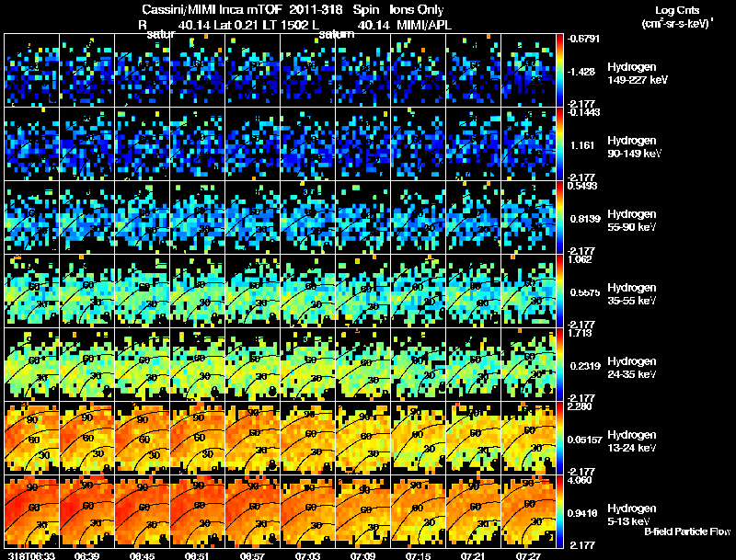736x560 pixels.
Task: Open the 5-13 keV panel for 06:33
Action: 31,512
